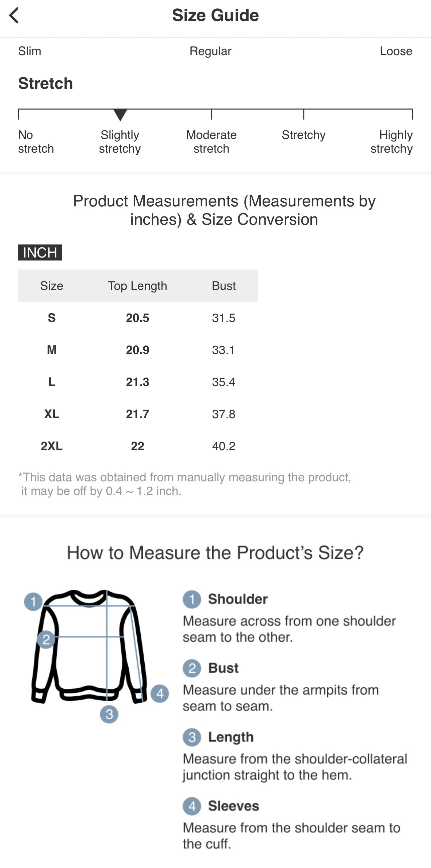Switch to the Regular fit tab

(210, 51)
